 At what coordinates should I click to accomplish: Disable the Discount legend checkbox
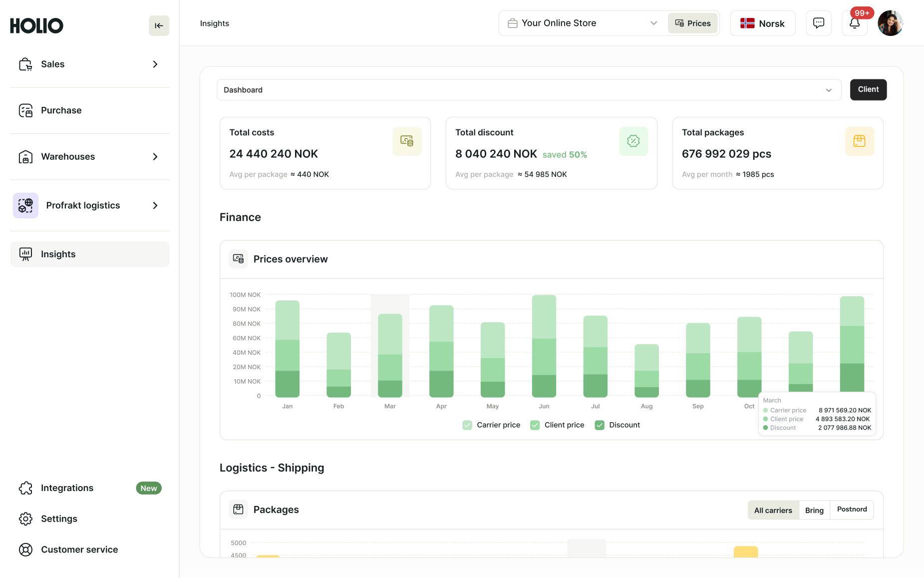[600, 425]
